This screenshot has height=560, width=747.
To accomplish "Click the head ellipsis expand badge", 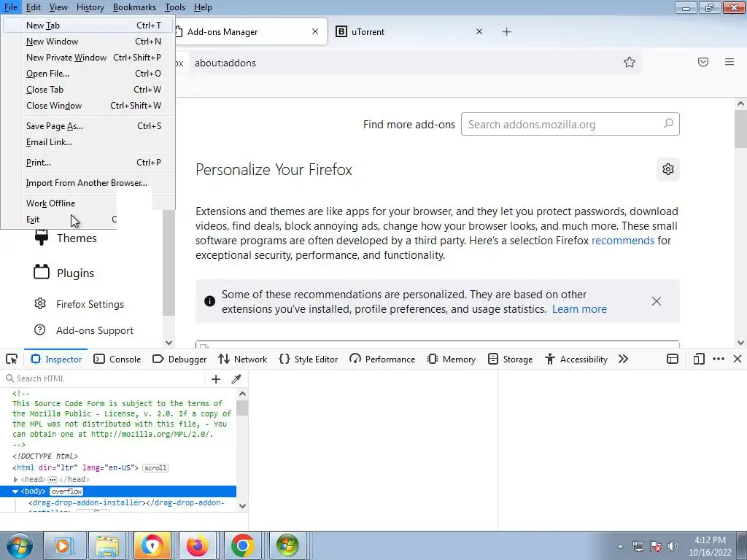I will coord(53,480).
